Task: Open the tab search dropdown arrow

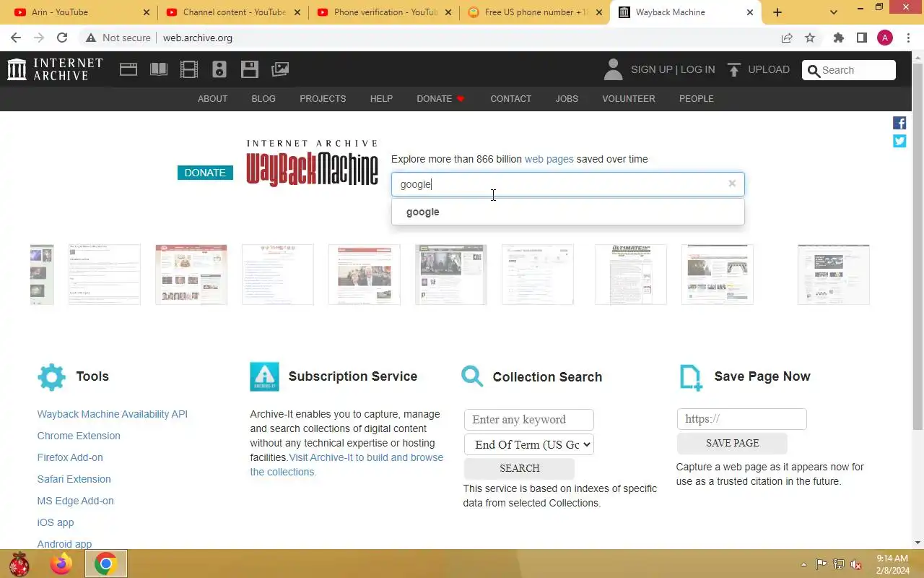Action: tap(834, 12)
